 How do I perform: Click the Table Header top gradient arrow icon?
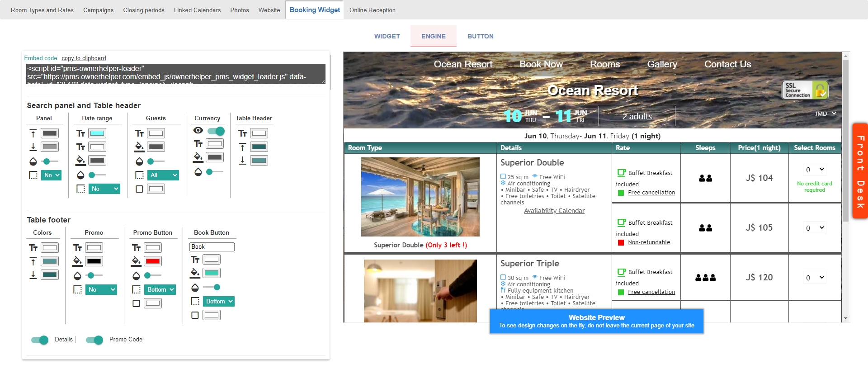click(242, 147)
